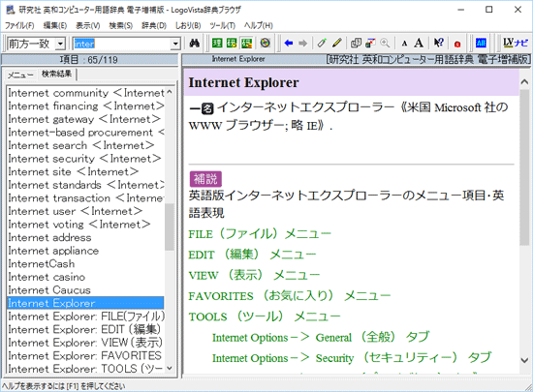Viewport: 533px width, 392px height.
Task: Open Internet Options Security（セキュリティー）タブ link
Action: click(352, 358)
